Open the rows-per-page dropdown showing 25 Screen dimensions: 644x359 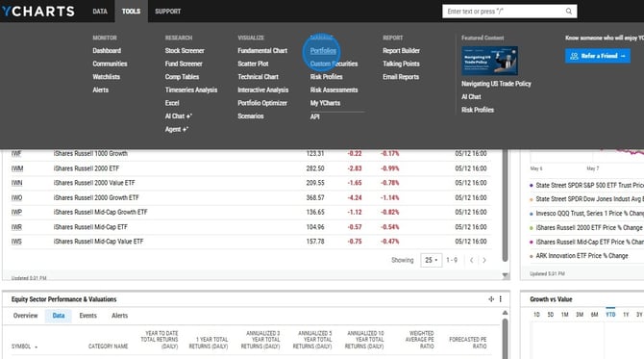(x=431, y=260)
